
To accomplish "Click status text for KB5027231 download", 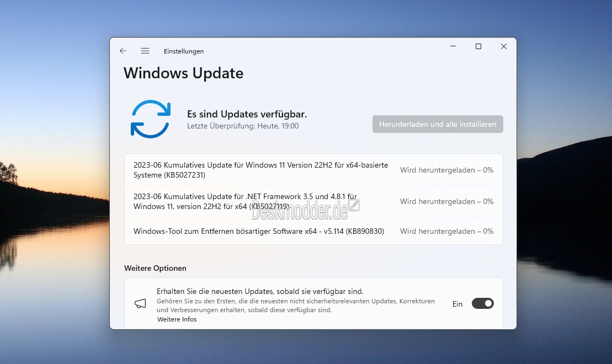I will click(x=446, y=170).
